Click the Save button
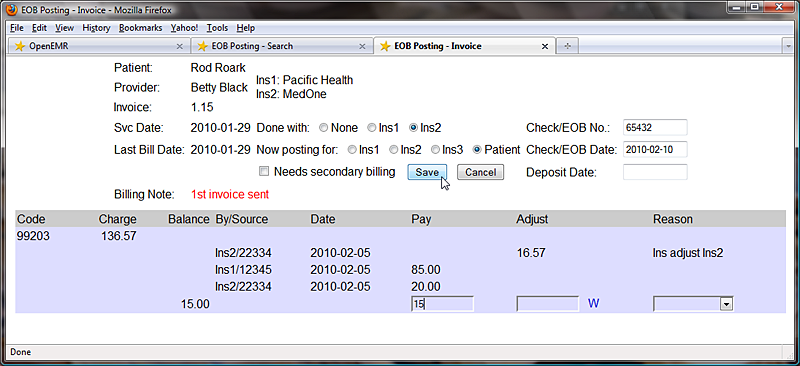 (427, 173)
